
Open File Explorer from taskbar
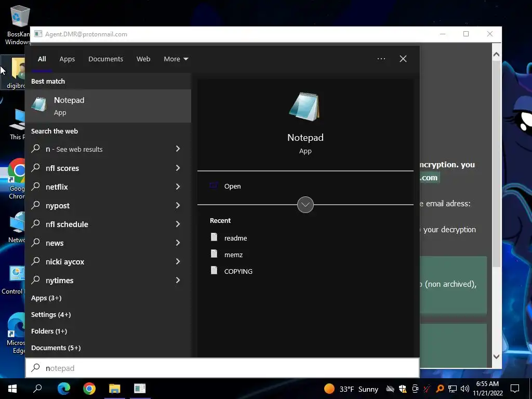(115, 389)
